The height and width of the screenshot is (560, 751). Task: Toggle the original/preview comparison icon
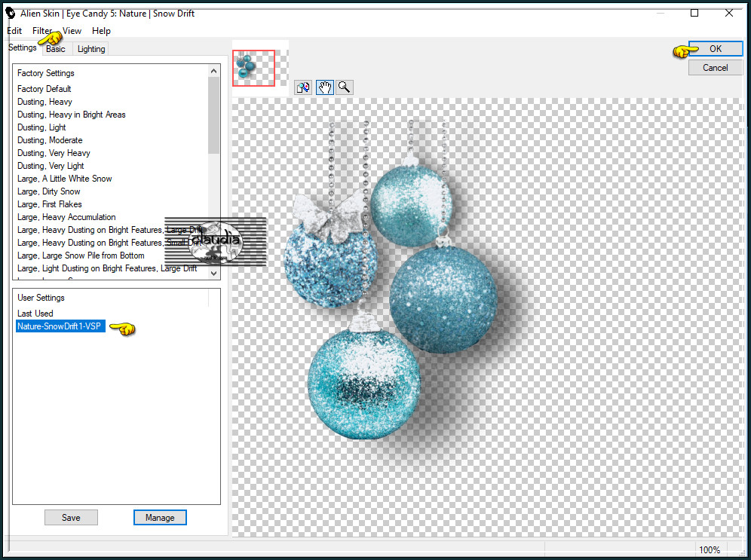(x=303, y=87)
